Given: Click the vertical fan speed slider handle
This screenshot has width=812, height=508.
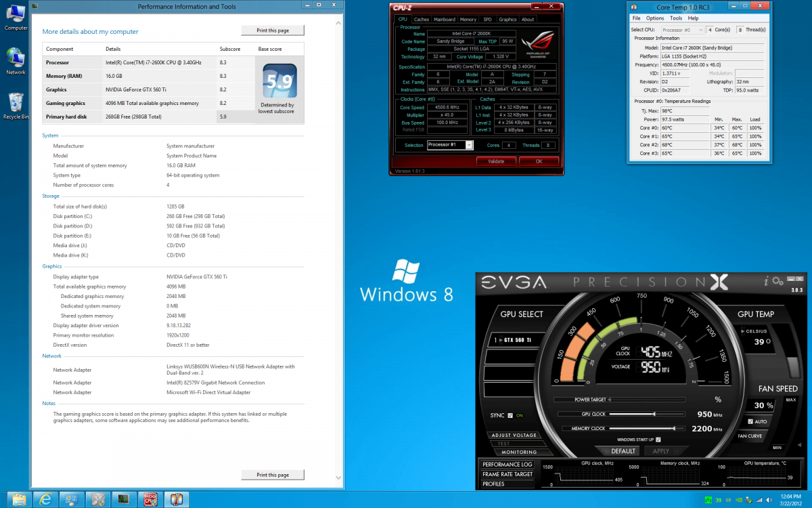Looking at the screenshot, I should (x=794, y=367).
